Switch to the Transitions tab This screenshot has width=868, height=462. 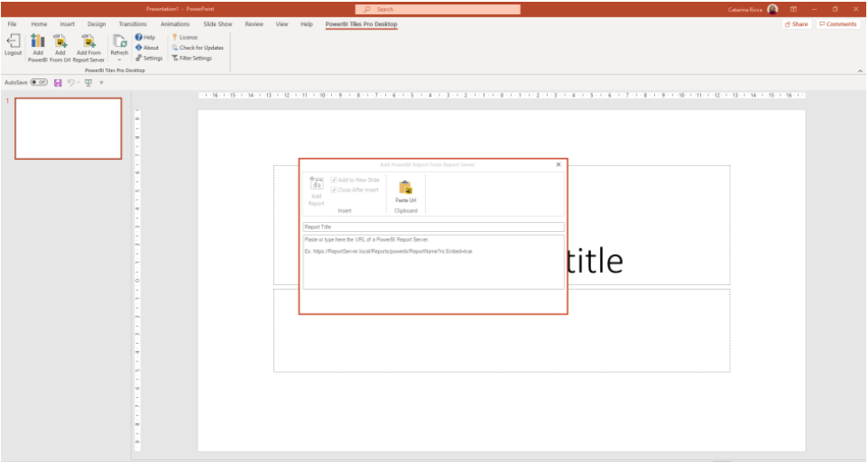(133, 24)
